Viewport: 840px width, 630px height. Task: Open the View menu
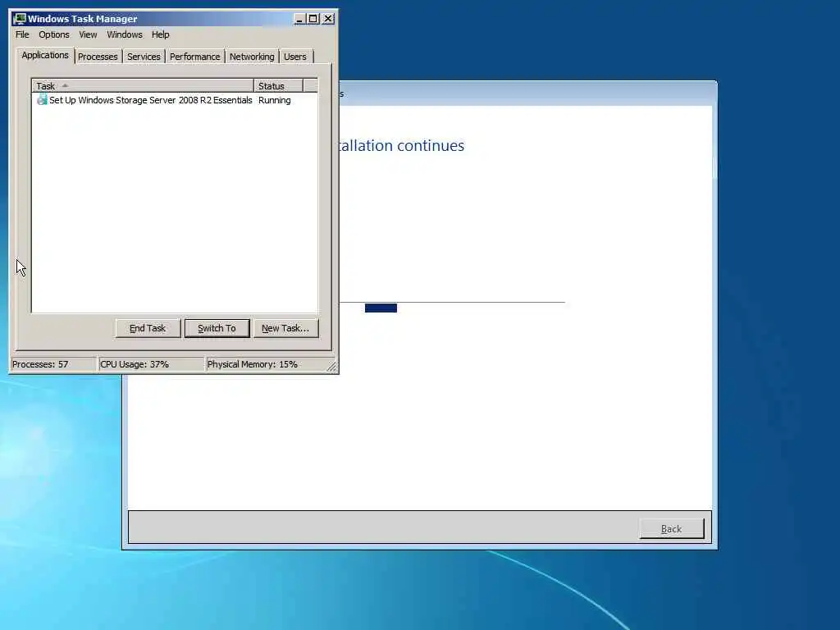88,34
